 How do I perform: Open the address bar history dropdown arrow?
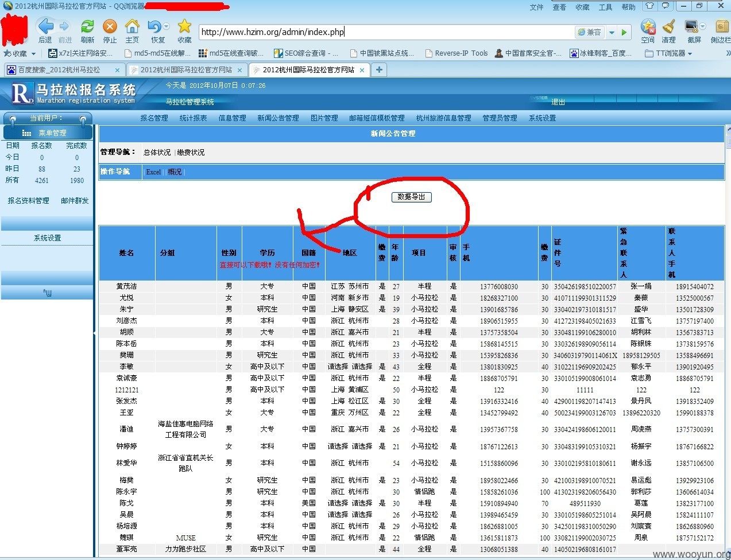click(612, 32)
